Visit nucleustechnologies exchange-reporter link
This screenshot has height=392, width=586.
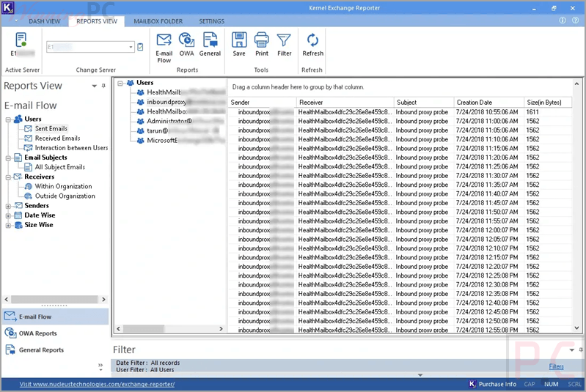(x=97, y=384)
